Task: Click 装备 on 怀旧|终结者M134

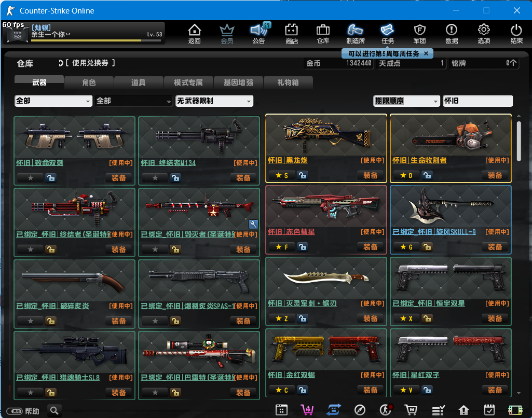Action: pyautogui.click(x=243, y=178)
